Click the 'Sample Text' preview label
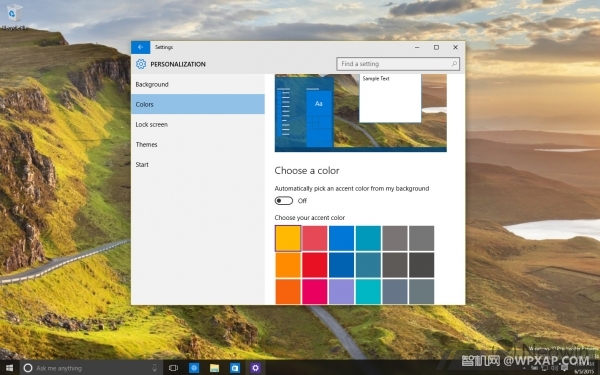The width and height of the screenshot is (600, 375). (376, 78)
